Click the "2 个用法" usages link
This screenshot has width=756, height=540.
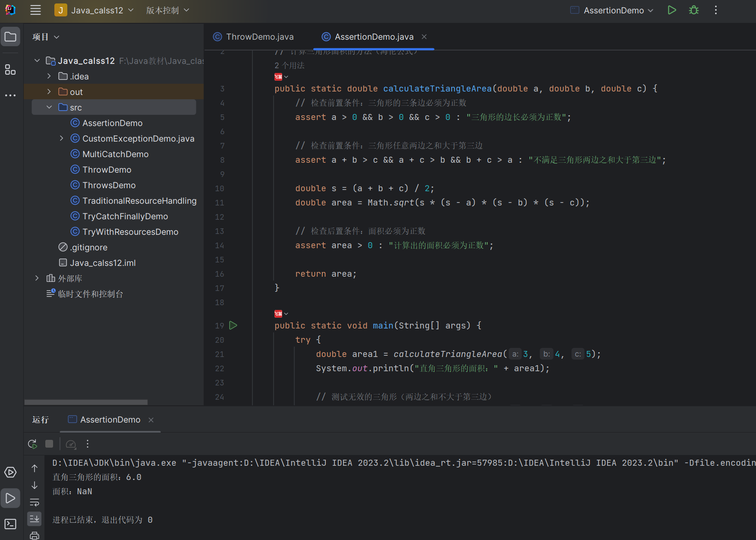[x=290, y=66]
